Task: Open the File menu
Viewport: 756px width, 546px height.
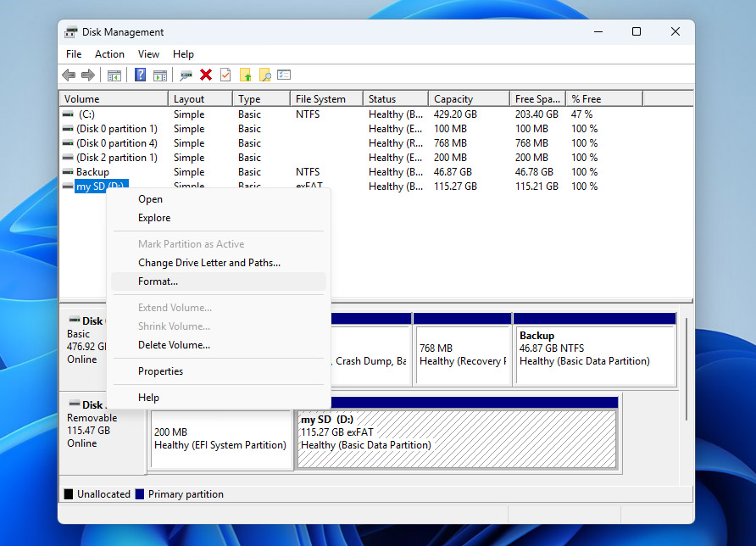Action: point(74,54)
